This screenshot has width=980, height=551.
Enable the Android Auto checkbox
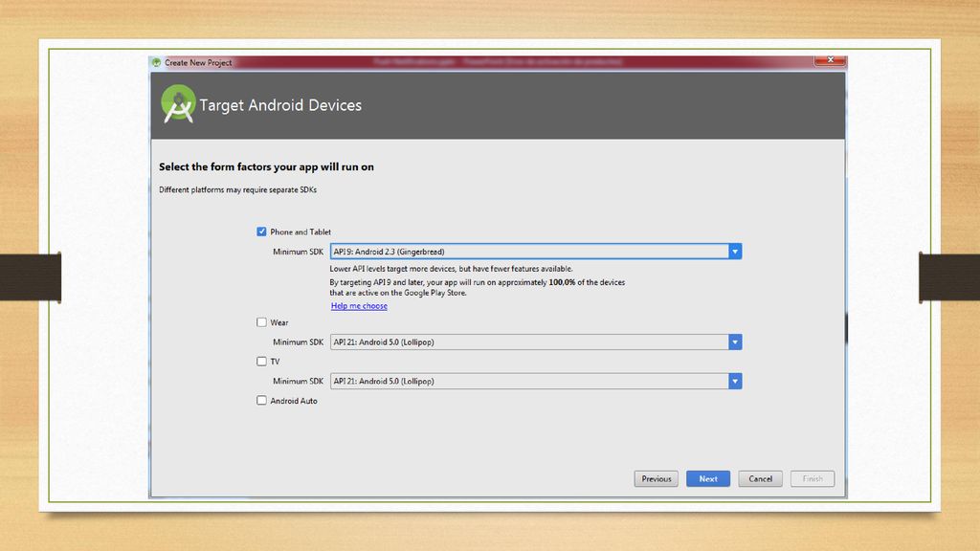pyautogui.click(x=261, y=401)
